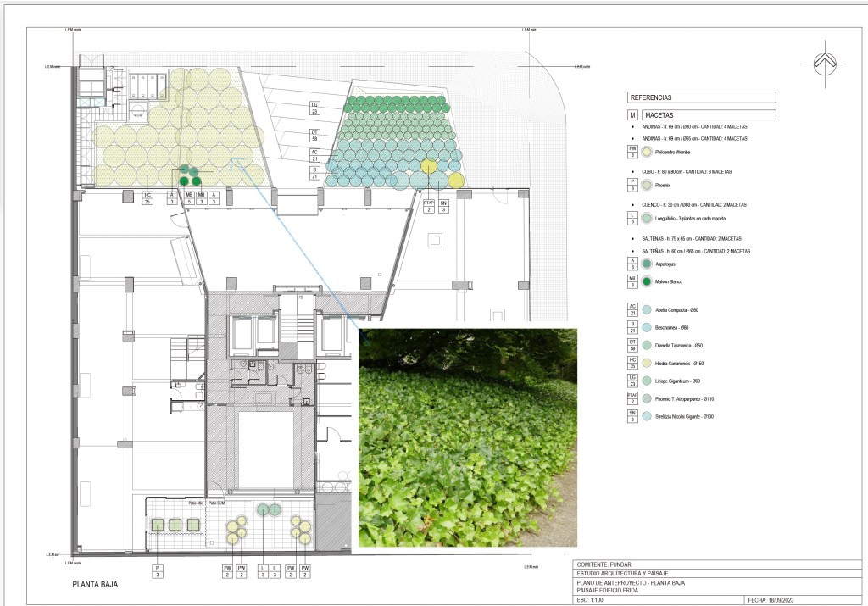Select the MACETAS section heading
This screenshot has height=606, width=868.
tap(708, 114)
